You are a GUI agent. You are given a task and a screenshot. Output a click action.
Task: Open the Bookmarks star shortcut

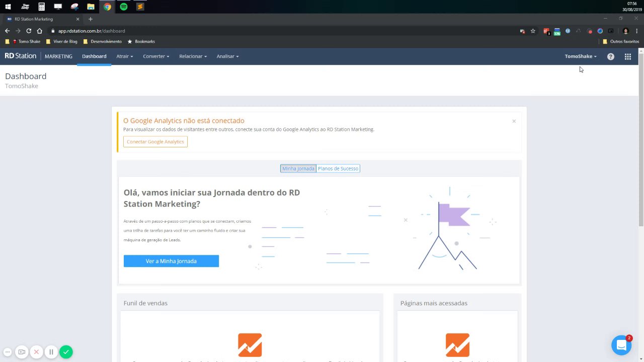[141, 41]
